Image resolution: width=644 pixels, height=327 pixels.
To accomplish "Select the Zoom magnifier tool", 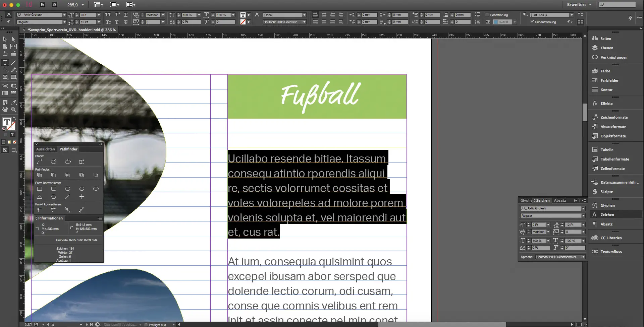I will 13,110.
